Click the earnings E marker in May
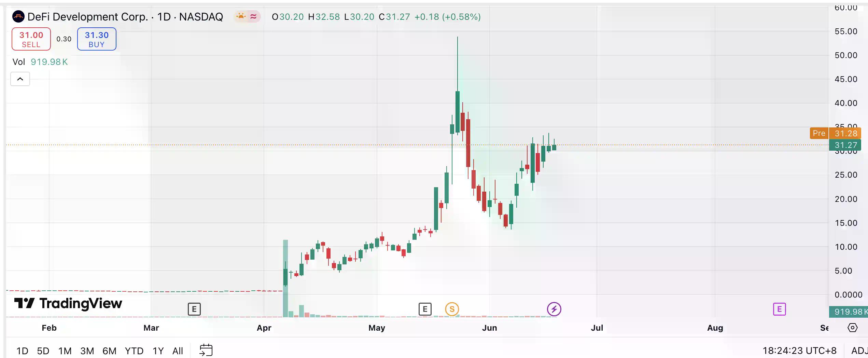The height and width of the screenshot is (358, 868). pyautogui.click(x=425, y=309)
